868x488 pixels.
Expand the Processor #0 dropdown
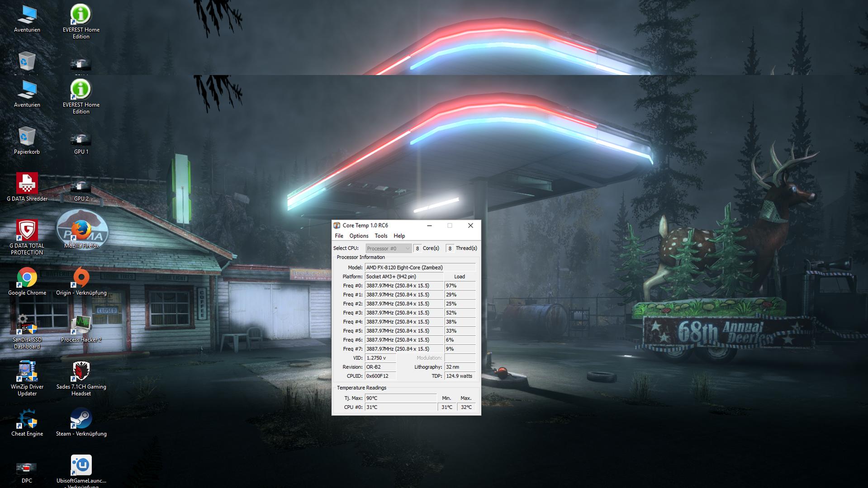coord(388,248)
